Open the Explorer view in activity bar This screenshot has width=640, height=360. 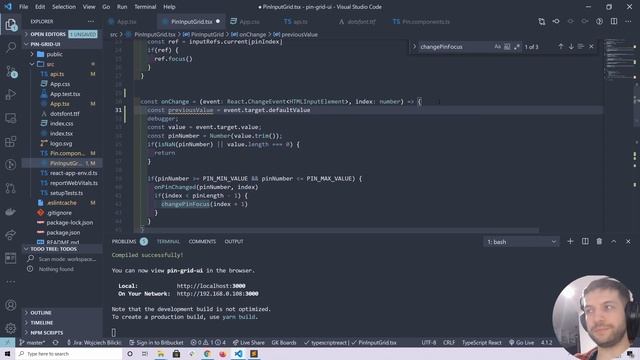(x=11, y=25)
